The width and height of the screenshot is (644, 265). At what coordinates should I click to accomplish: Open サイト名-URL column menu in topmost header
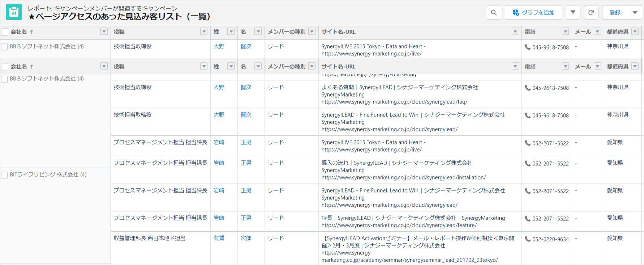click(515, 31)
